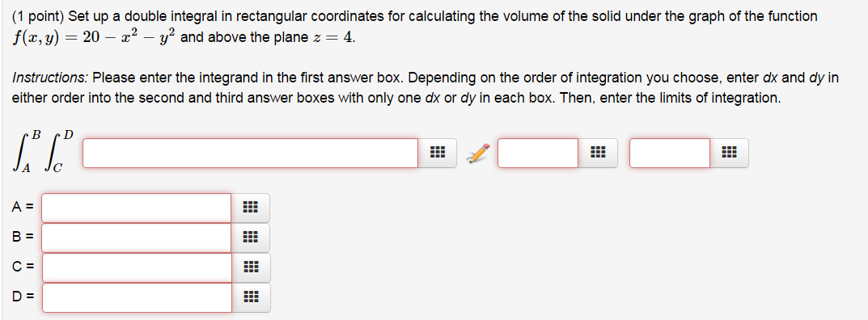
Task: Click the "(1 point)" label
Action: click(37, 17)
